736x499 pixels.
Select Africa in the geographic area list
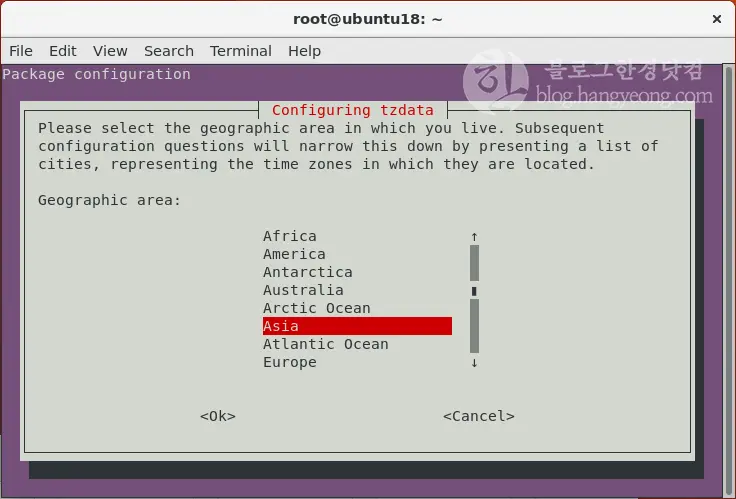(290, 236)
